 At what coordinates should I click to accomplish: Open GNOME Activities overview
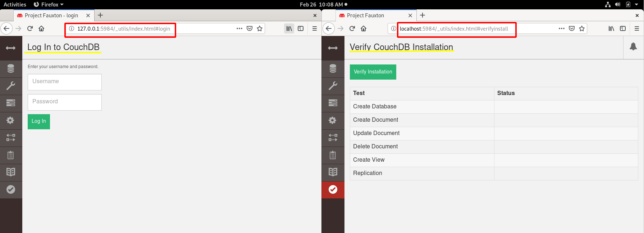[15, 5]
